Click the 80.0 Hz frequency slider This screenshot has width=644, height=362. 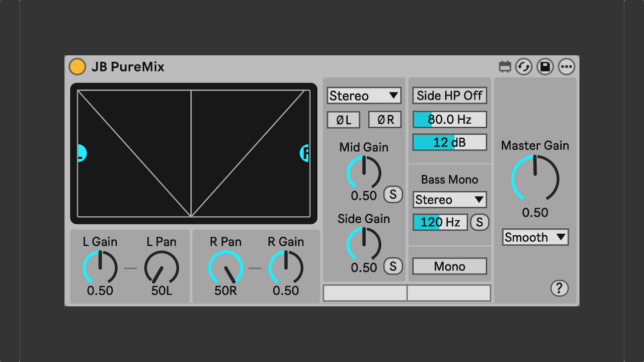(x=449, y=120)
